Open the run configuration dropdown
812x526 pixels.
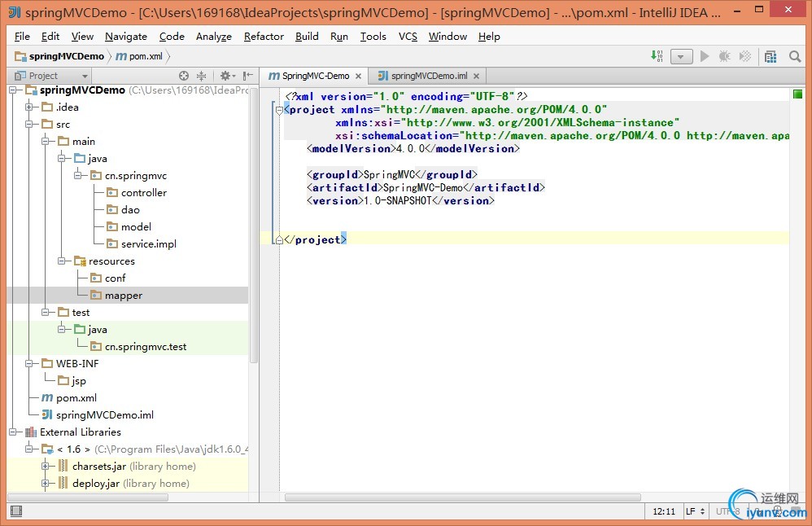point(681,56)
